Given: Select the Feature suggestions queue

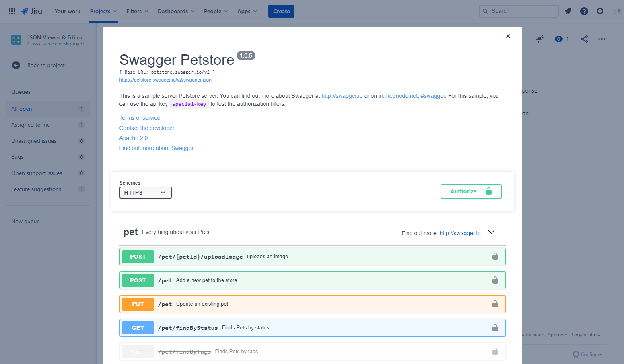Looking at the screenshot, I should click(x=48, y=189).
